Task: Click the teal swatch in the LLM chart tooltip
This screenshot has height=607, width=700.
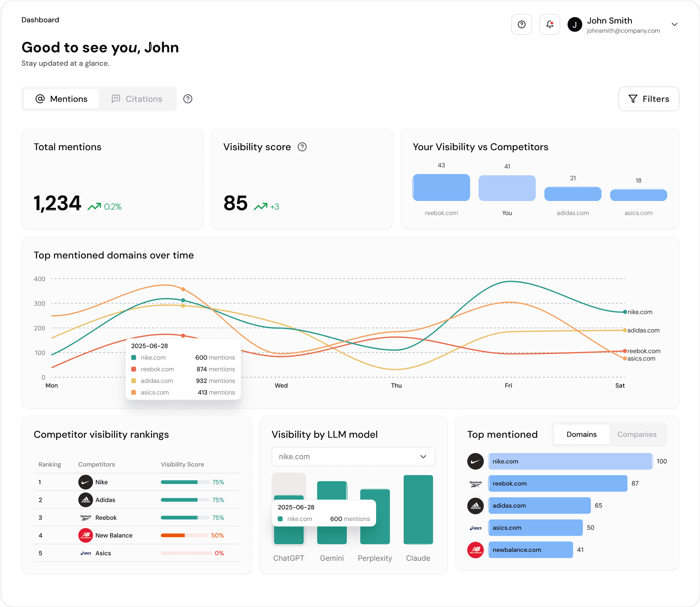Action: (280, 519)
